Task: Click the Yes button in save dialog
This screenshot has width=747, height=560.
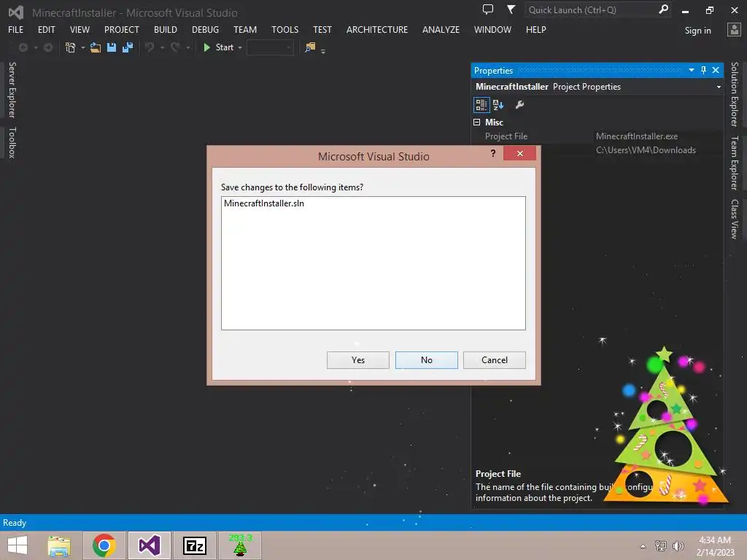Action: tap(357, 360)
